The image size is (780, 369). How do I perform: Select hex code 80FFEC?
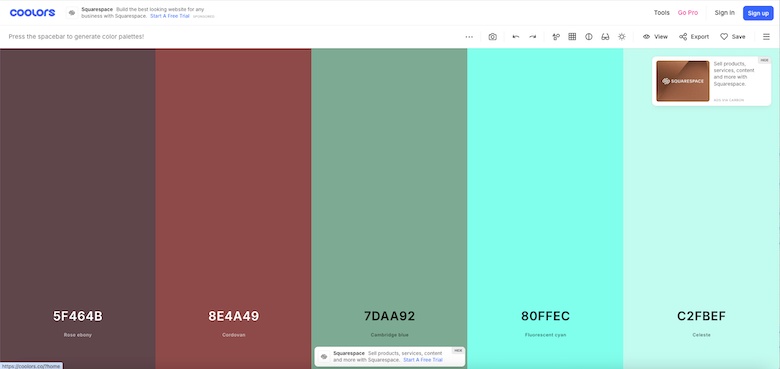pos(545,316)
